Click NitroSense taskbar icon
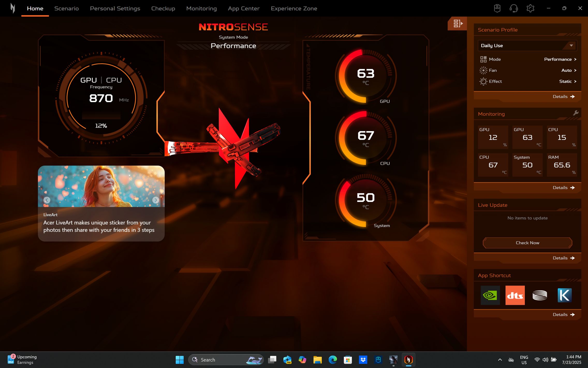 (408, 360)
